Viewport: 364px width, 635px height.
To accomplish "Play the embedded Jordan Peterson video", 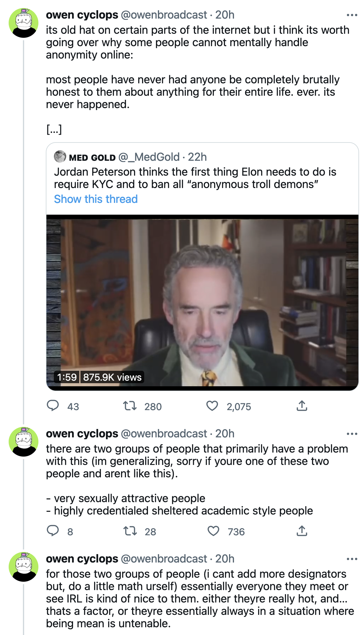I will [x=202, y=302].
